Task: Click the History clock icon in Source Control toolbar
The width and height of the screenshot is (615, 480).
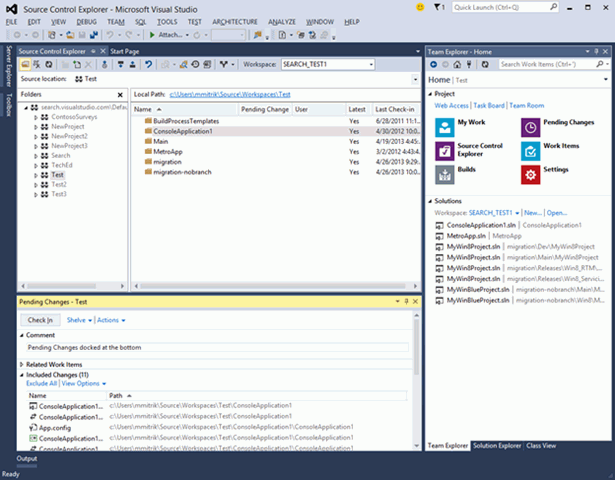Action: point(195,64)
